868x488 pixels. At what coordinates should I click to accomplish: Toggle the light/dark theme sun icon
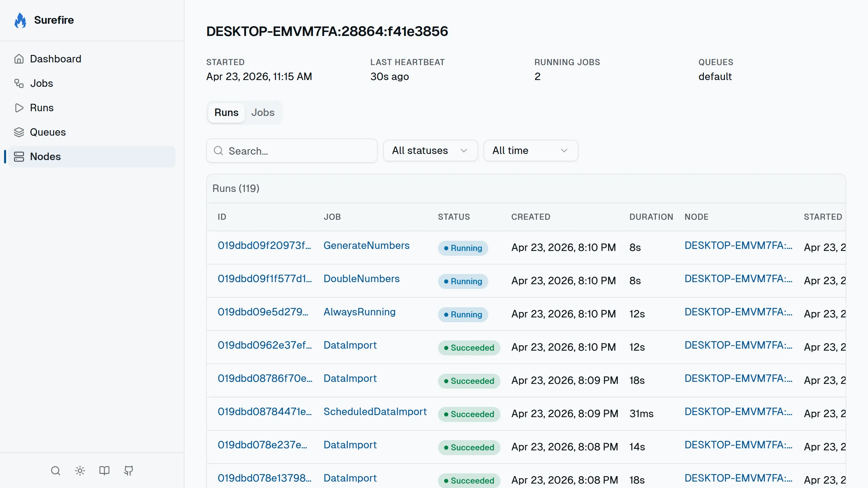point(80,471)
